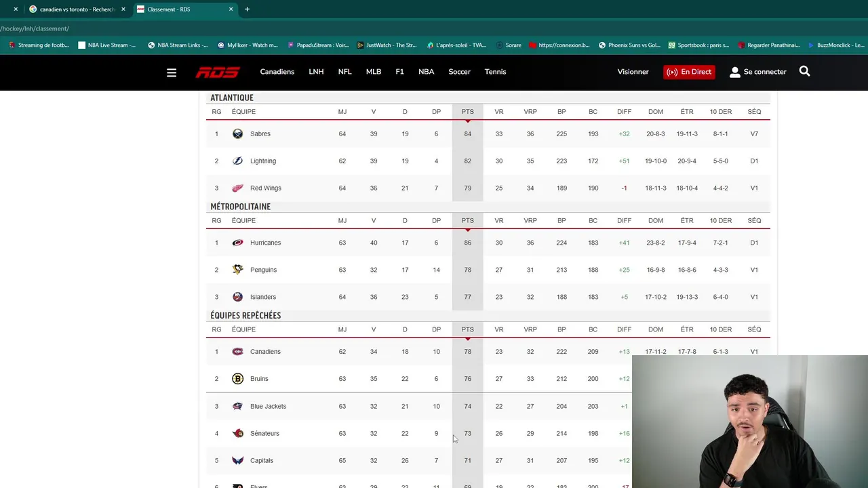This screenshot has height=488, width=868.
Task: Click the ÉQUIPES REPÊCHÉES section heading
Action: point(245,315)
